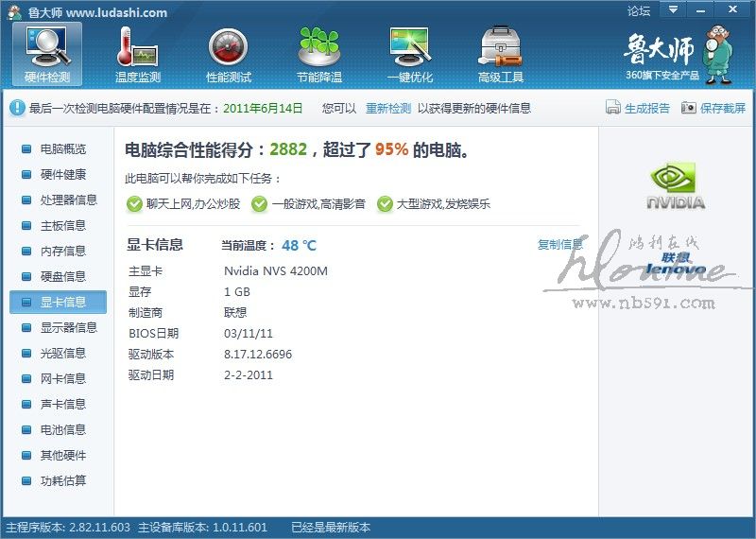Launch the 性能测试 gauge tool
The height and width of the screenshot is (539, 756).
tap(229, 54)
